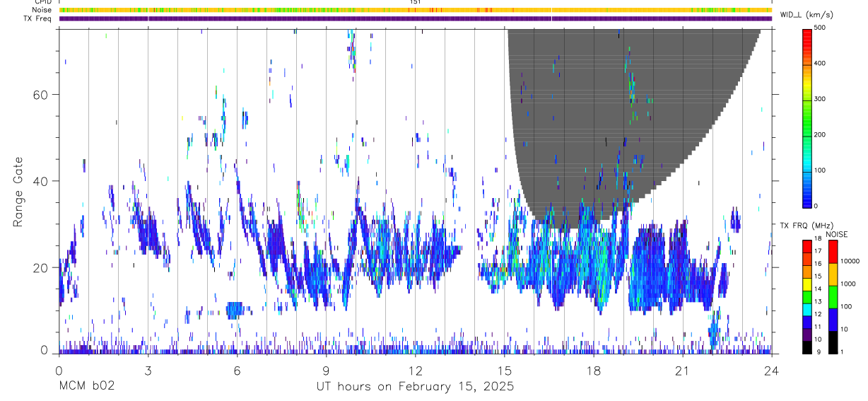Click the UT hour tick label 12
Image resolution: width=868 pixels, height=401 pixels.
click(x=415, y=370)
